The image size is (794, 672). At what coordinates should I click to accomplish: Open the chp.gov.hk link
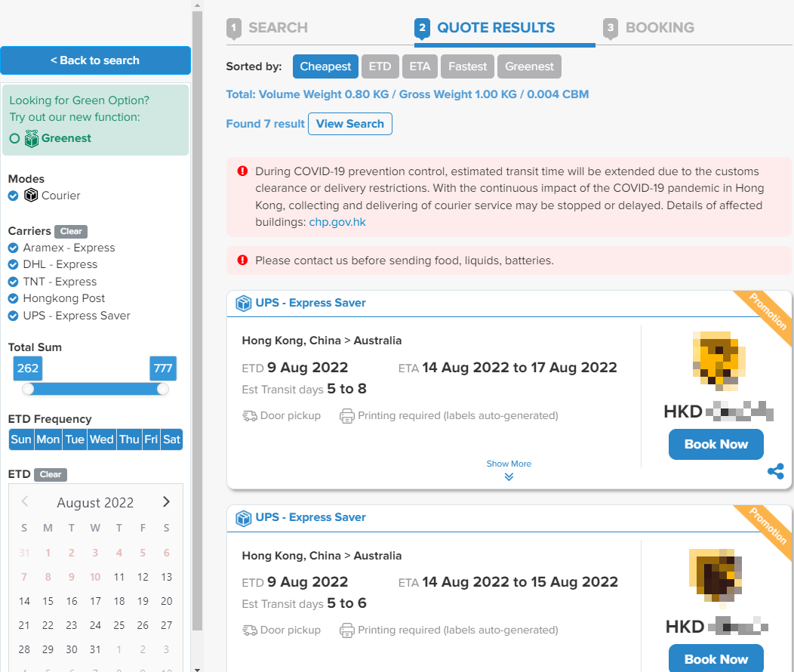point(337,222)
